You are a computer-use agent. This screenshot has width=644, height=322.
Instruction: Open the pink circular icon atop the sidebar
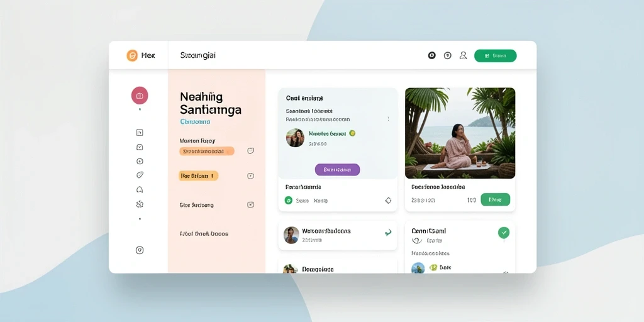coord(140,96)
